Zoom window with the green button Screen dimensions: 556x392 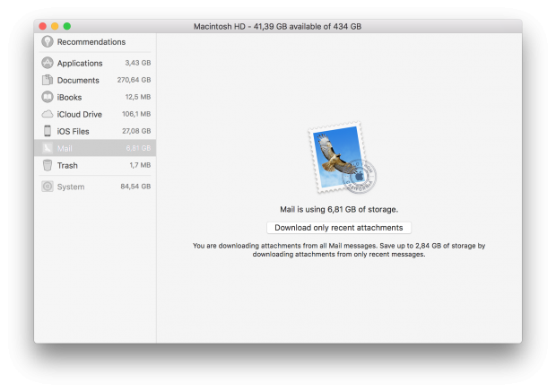tap(67, 27)
